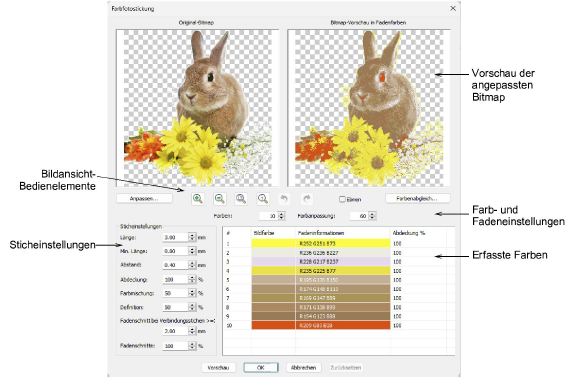
Task: Click the thread info cell in row 6
Action: (343, 289)
